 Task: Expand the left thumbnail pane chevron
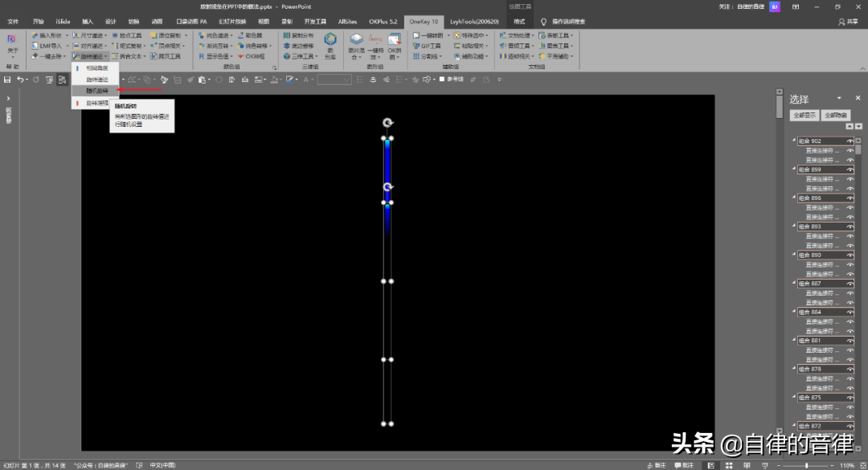(8, 99)
